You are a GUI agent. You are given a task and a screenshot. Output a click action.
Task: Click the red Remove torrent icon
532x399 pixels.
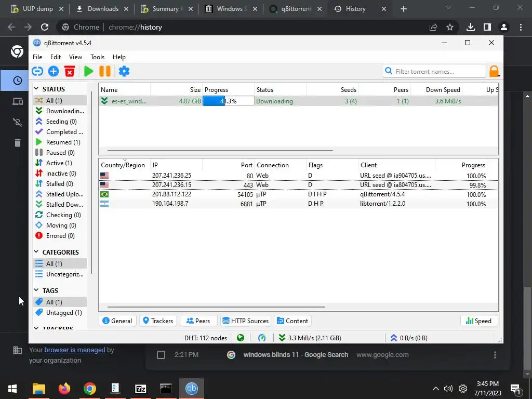click(70, 71)
